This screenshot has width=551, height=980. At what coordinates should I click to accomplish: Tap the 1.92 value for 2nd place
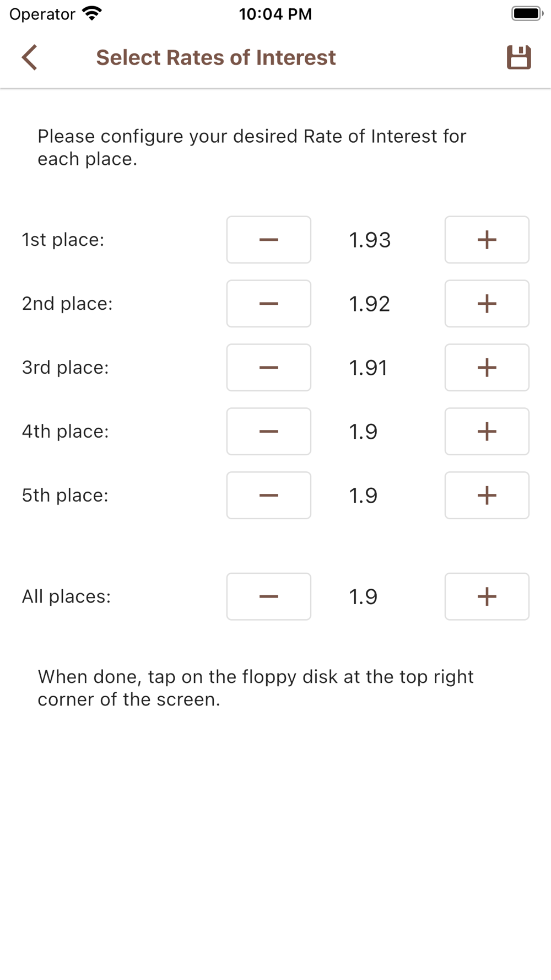coord(370,304)
